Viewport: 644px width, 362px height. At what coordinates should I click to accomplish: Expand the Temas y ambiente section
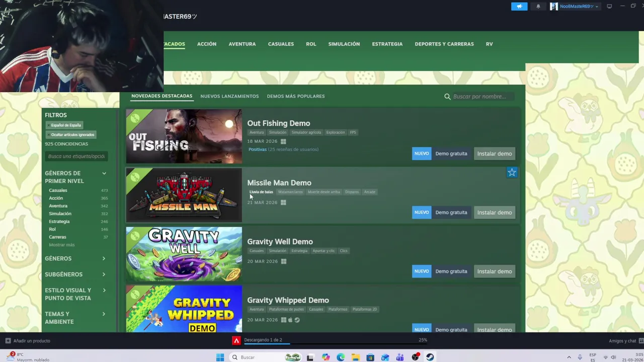[75, 318]
